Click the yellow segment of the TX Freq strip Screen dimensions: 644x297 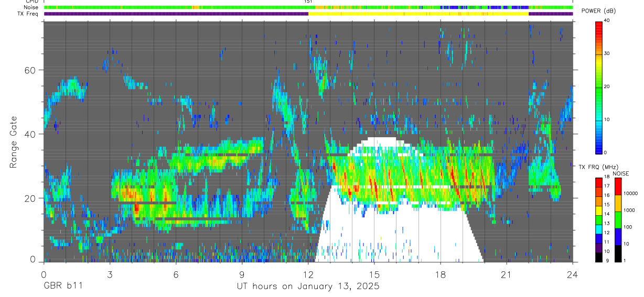418,14
